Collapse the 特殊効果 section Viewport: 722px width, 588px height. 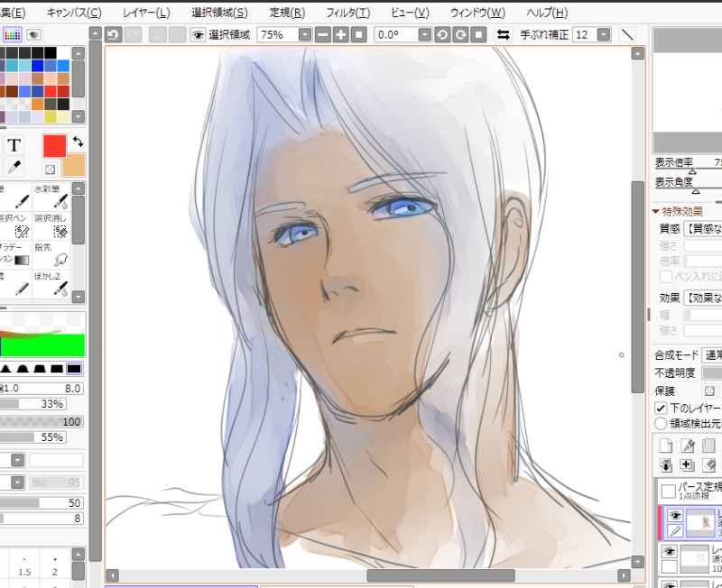(x=656, y=212)
